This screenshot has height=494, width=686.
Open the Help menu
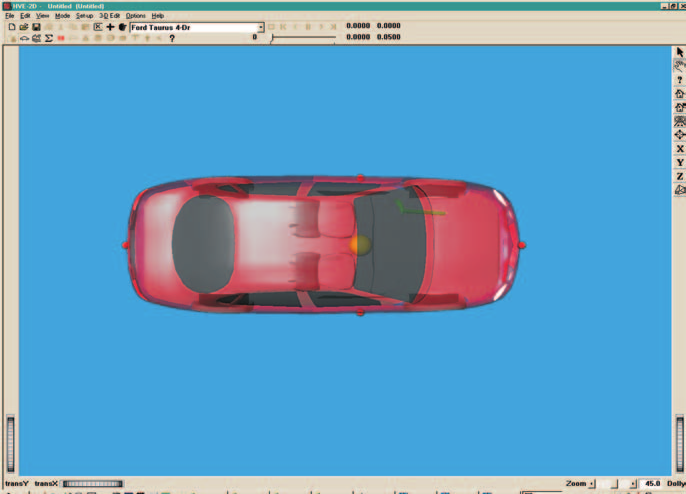click(158, 16)
